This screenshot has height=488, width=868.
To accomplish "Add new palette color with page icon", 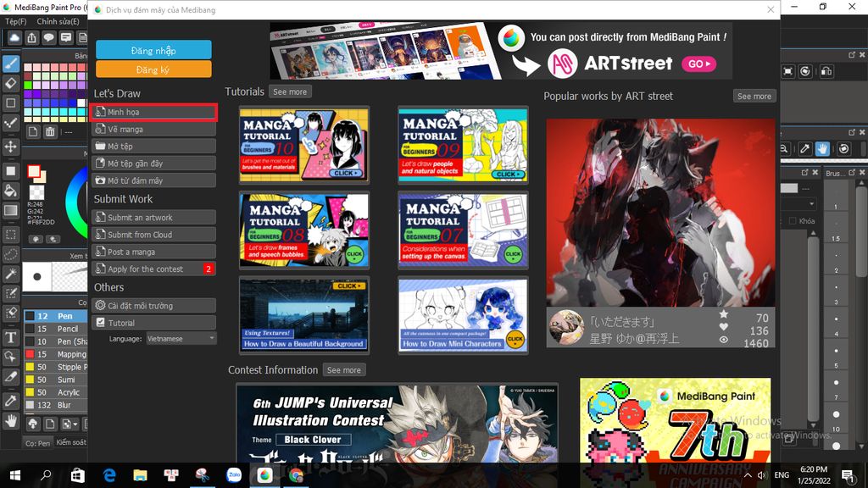I will (33, 131).
